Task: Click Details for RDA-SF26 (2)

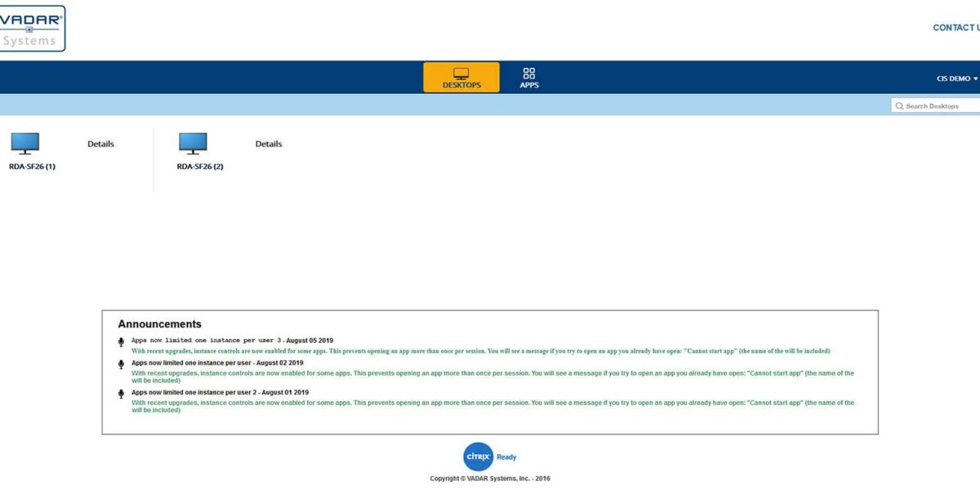Action: pyautogui.click(x=268, y=143)
